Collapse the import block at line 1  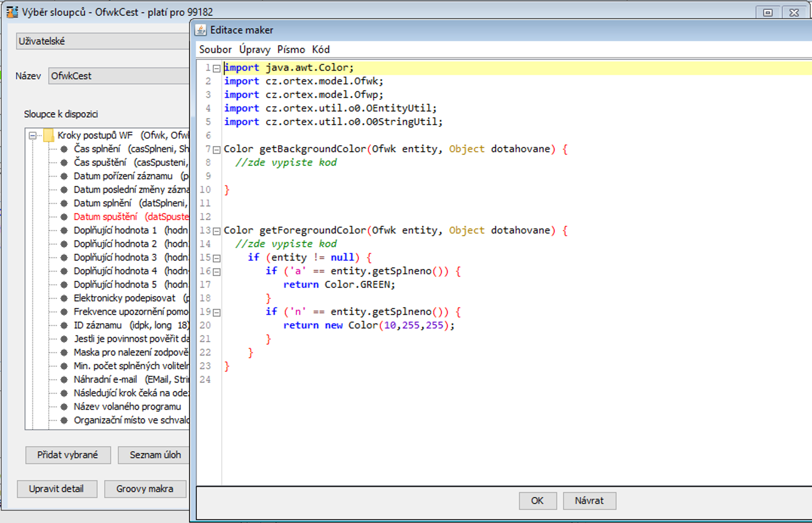pyautogui.click(x=217, y=68)
